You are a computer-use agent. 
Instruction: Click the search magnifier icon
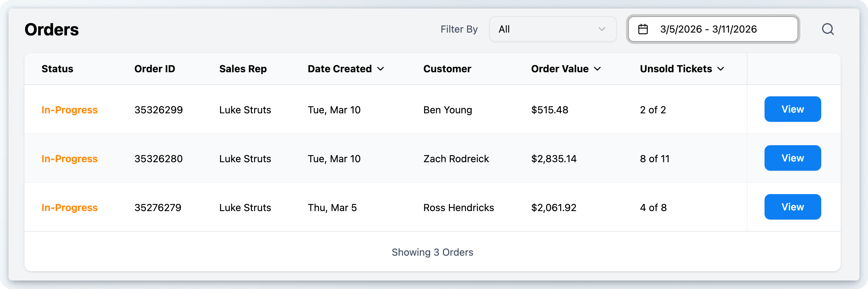828,29
